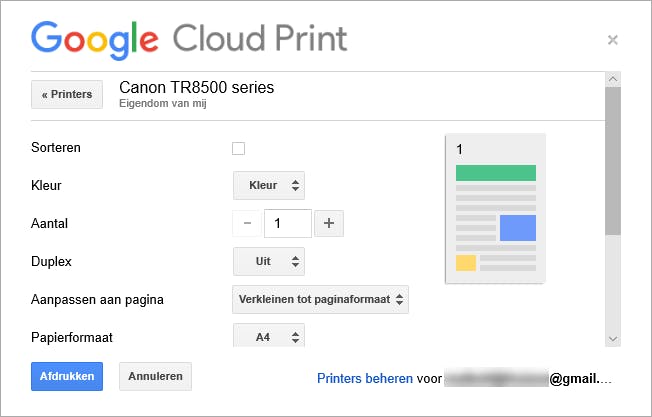Click the Canon TR8500 series printer name
This screenshot has height=417, width=652.
pyautogui.click(x=196, y=88)
